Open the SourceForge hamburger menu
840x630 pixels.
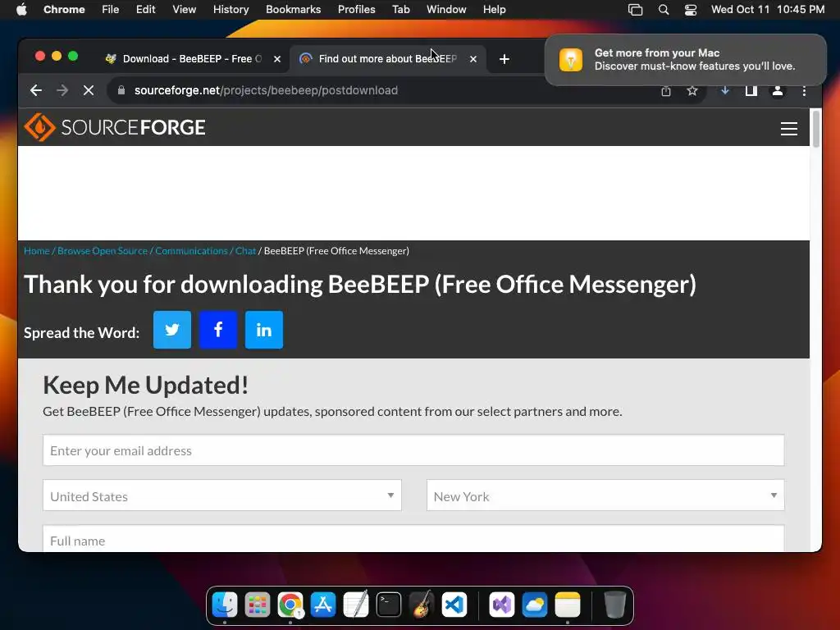(x=788, y=129)
